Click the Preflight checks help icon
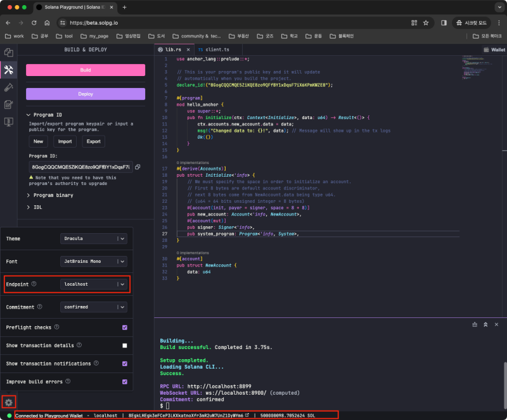507x420 pixels. (56, 327)
